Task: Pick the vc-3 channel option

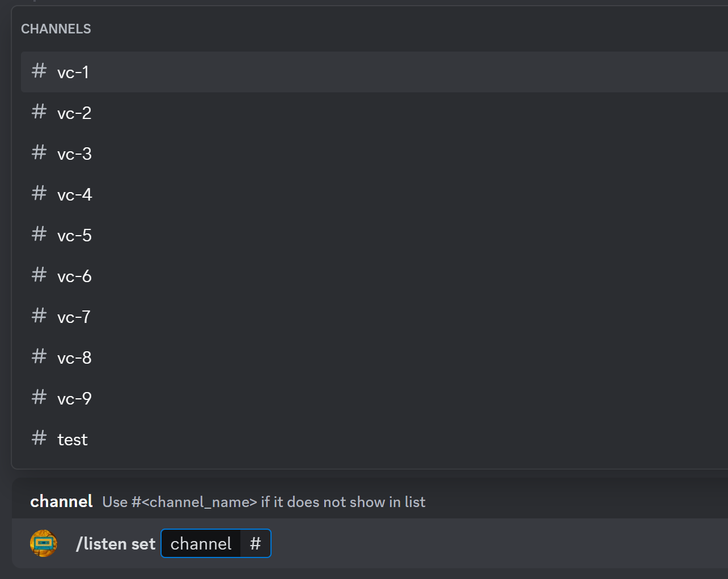Action: [x=74, y=154]
